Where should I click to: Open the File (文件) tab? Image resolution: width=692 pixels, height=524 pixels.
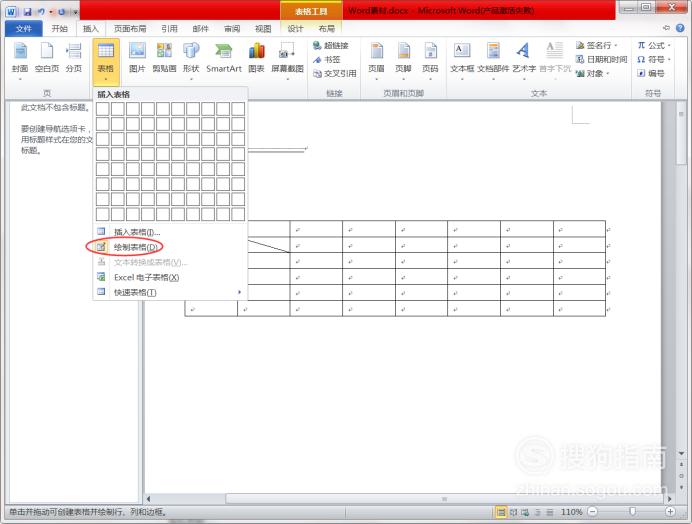[24, 29]
